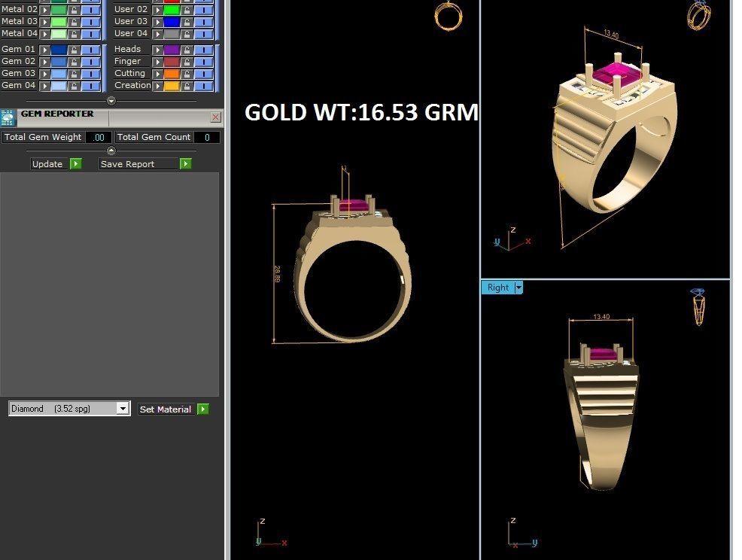This screenshot has width=742, height=560.
Task: Toggle visibility of Gem 01 layer
Action: click(x=90, y=50)
